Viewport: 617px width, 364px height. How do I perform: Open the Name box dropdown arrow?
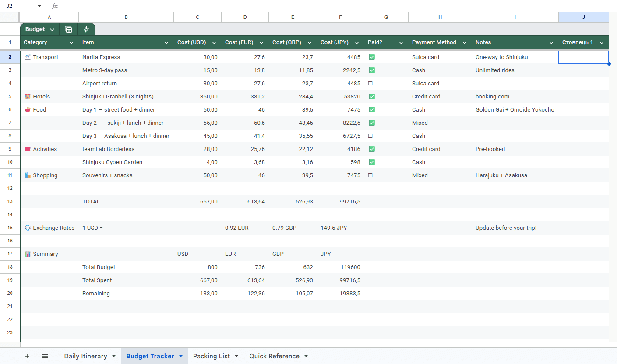[x=39, y=6]
